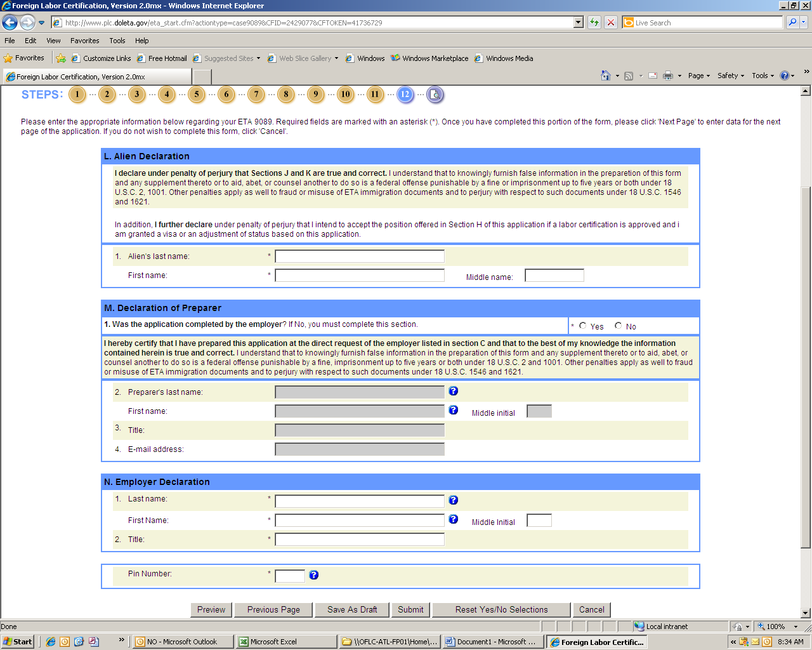Click step 5 in the steps navigator
The height and width of the screenshot is (650, 812).
pos(197,95)
